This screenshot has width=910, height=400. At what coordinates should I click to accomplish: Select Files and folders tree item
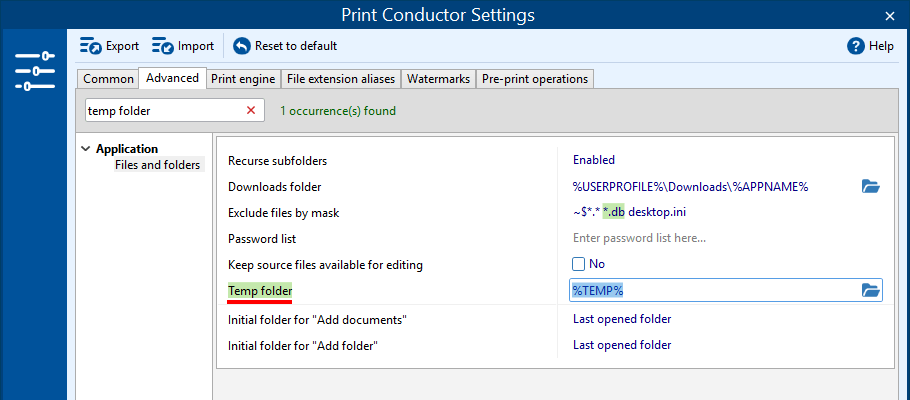click(158, 165)
